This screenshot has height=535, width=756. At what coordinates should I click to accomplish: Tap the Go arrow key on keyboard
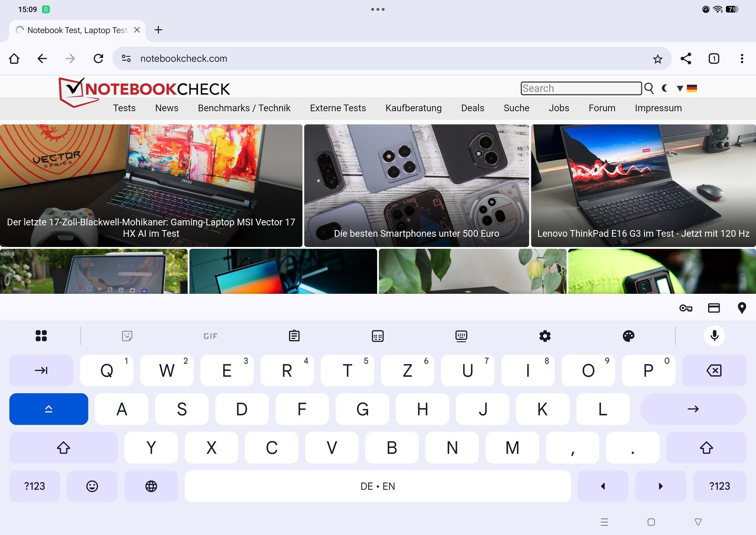point(693,409)
